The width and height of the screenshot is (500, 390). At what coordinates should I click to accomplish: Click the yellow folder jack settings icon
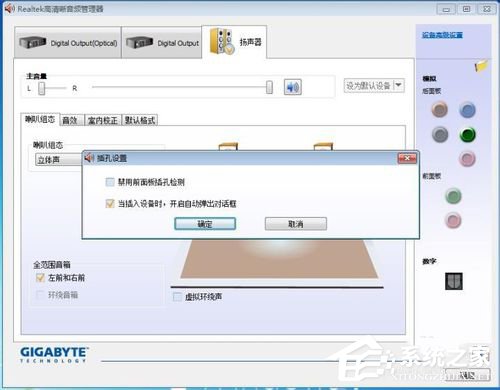point(481,66)
